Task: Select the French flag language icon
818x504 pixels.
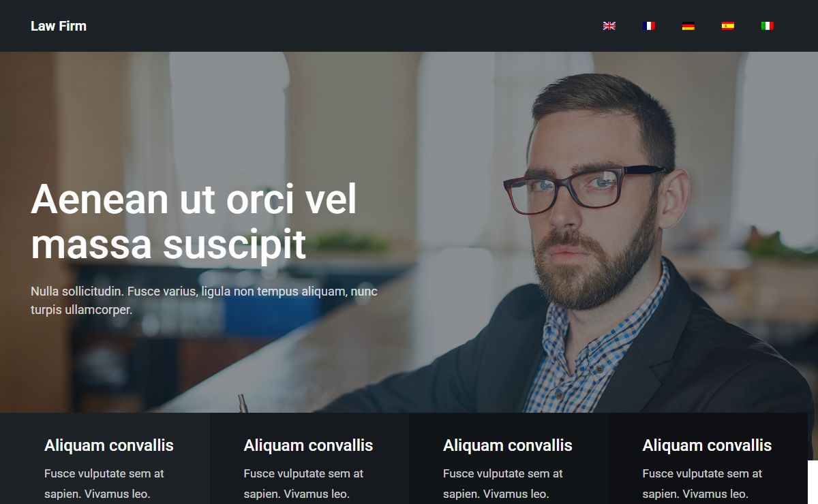Action: 649,26
